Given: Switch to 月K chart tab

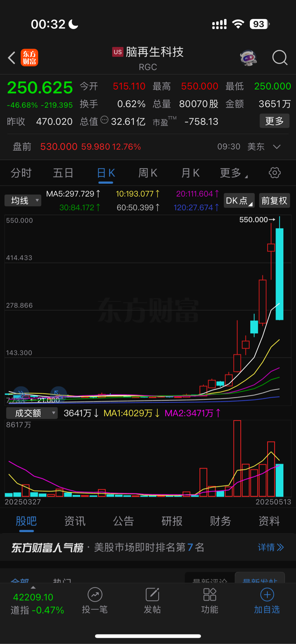Looking at the screenshot, I should [x=190, y=173].
